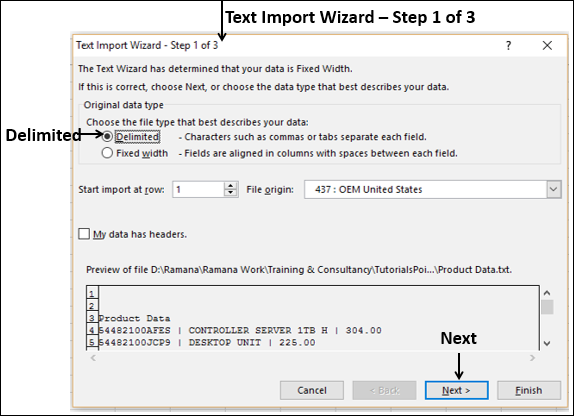Click preview scroll left arrow
Viewport: 574px width, 416px height.
[x=93, y=358]
